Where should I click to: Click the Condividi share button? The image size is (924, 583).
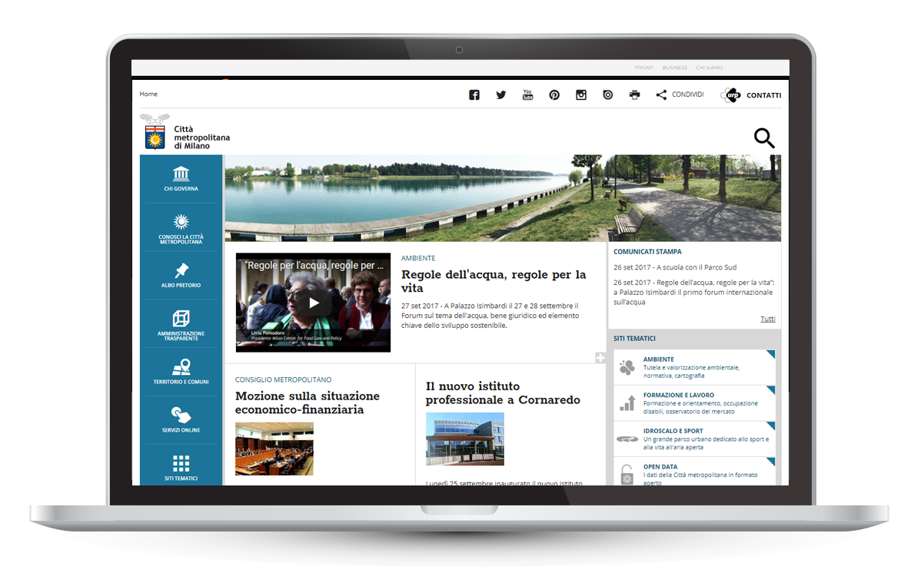coord(680,95)
